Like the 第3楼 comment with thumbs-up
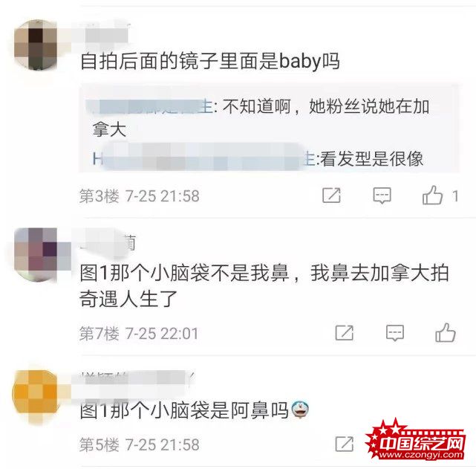476x469 pixels. tap(432, 195)
